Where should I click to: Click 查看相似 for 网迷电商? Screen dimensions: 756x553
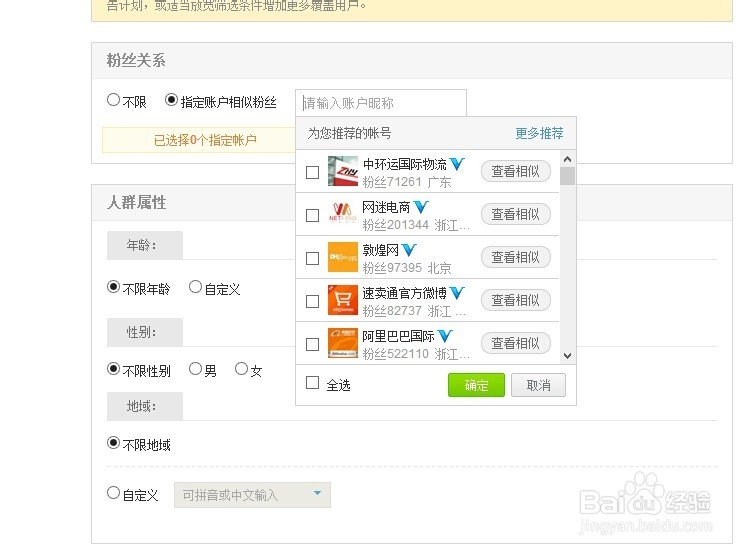coord(515,214)
